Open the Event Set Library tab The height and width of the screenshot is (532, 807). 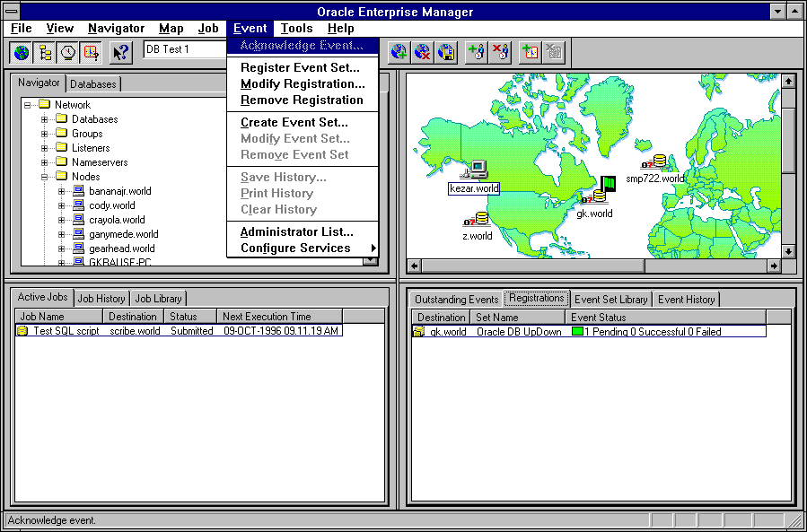click(610, 300)
